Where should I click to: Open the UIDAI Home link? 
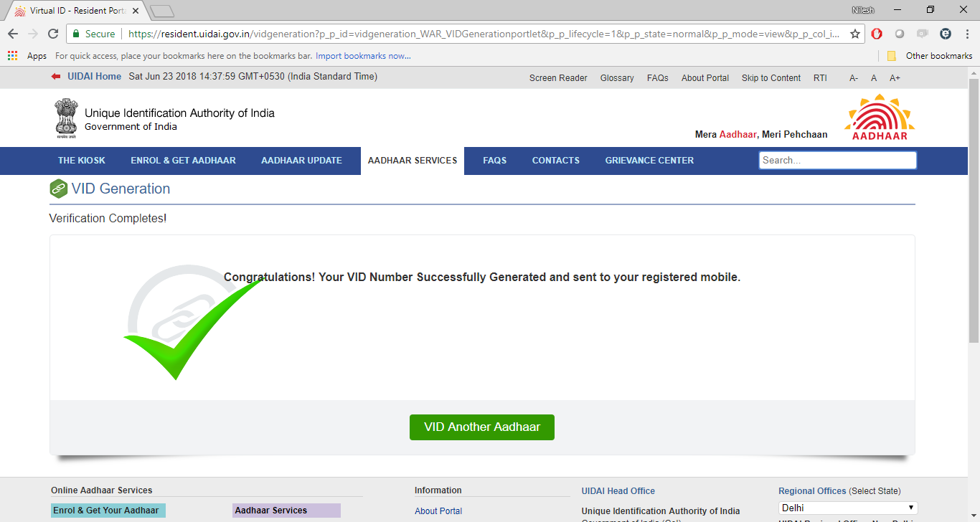coord(94,77)
